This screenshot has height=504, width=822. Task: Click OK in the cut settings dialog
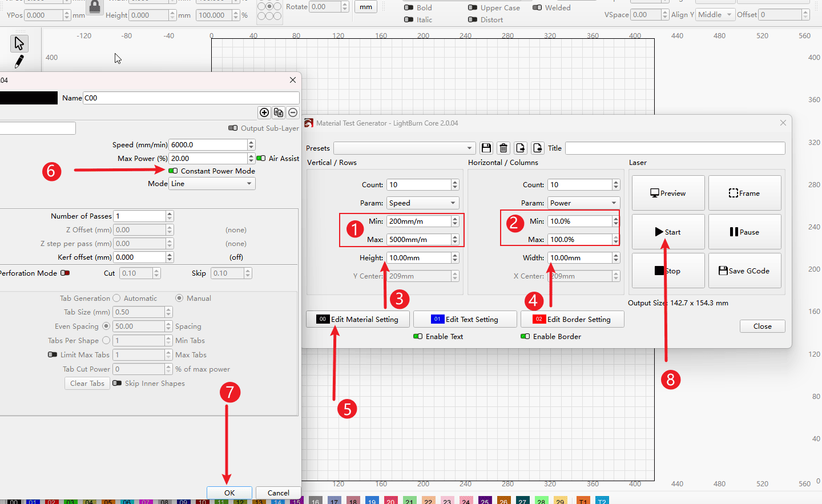click(x=229, y=493)
